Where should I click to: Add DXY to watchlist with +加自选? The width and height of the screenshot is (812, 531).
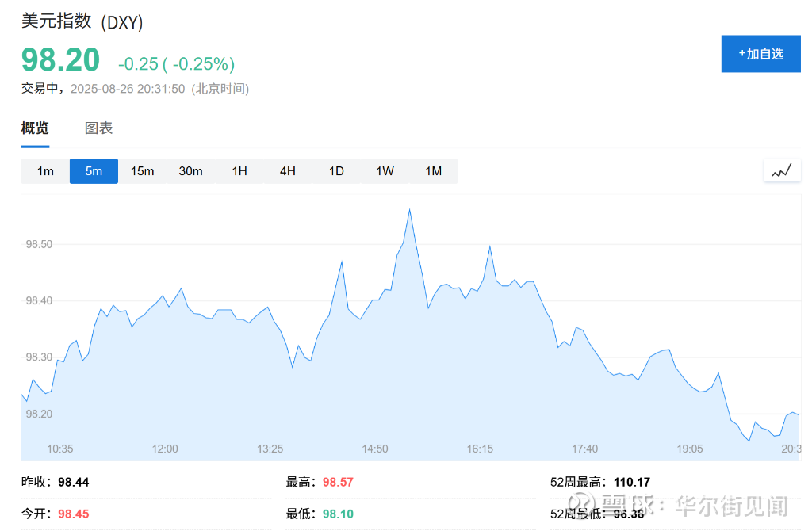(x=760, y=54)
